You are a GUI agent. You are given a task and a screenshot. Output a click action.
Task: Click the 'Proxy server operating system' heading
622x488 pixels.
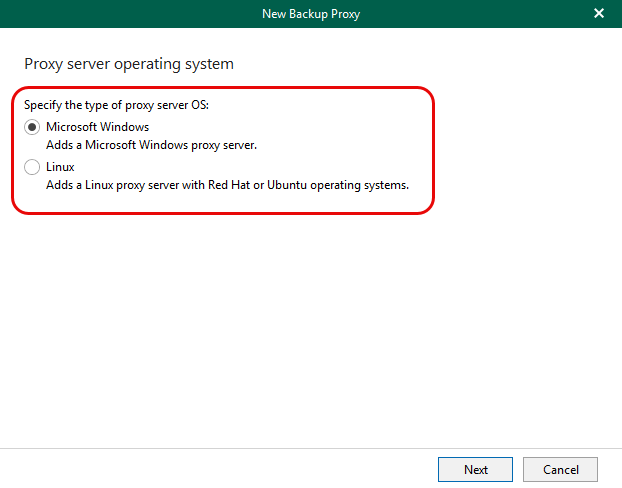pos(129,64)
